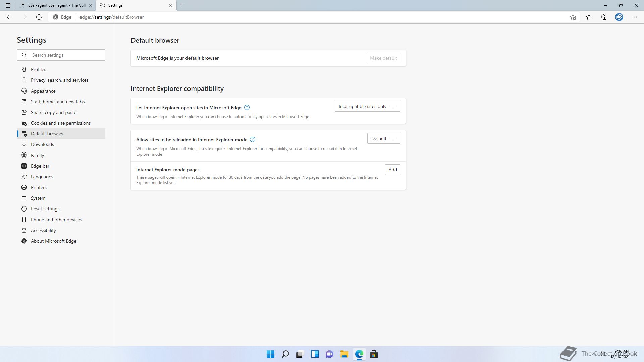Open Share, copy and paste settings
This screenshot has width=644, height=362.
pyautogui.click(x=61, y=112)
